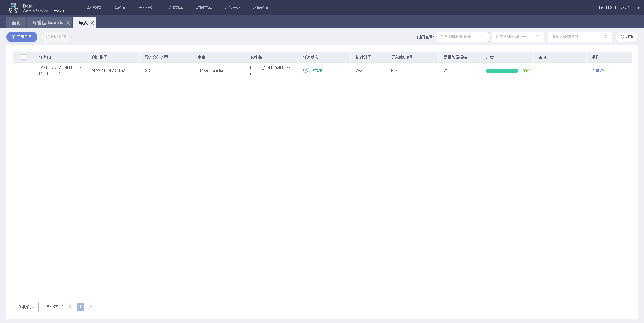Click the green completed status checkmark icon

point(305,70)
